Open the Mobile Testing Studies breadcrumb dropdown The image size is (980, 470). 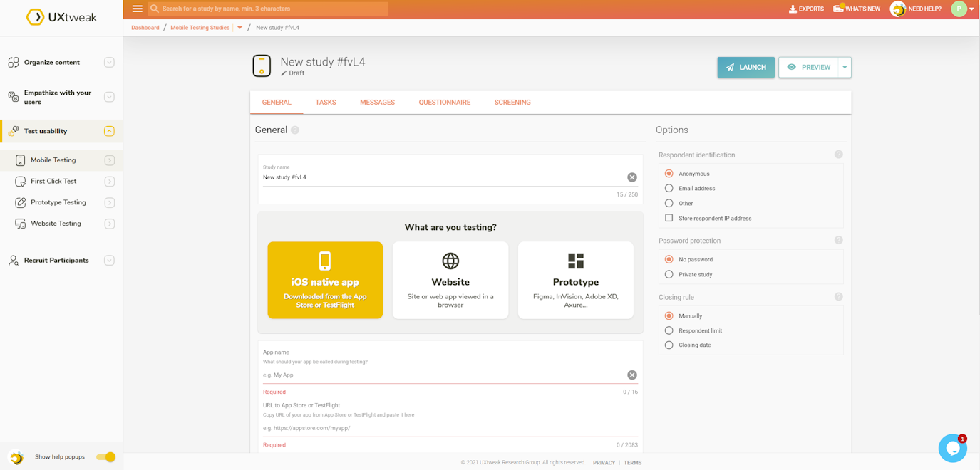[239, 27]
